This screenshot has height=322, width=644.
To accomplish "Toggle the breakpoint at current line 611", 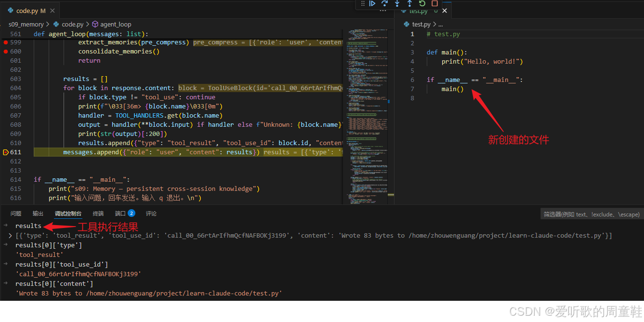I will pos(5,152).
